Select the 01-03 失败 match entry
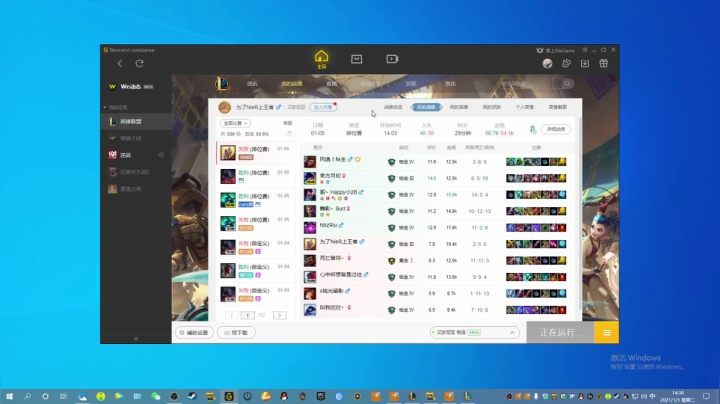This screenshot has height=404, width=720. pyautogui.click(x=255, y=294)
